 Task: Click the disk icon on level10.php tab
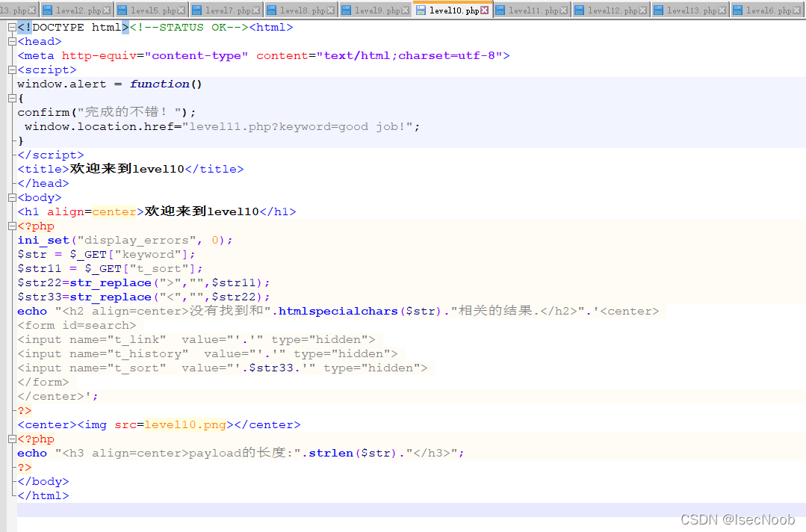coord(421,10)
